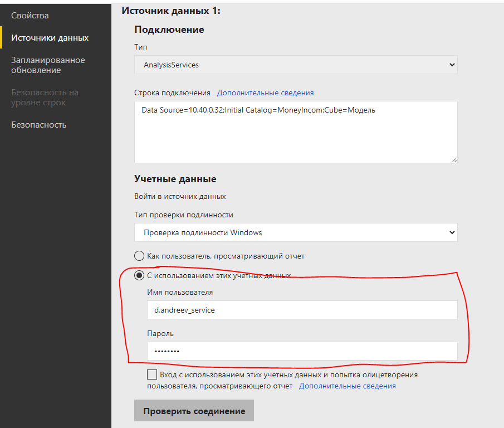
Task: Click inside the connection string text area
Action: [x=296, y=132]
